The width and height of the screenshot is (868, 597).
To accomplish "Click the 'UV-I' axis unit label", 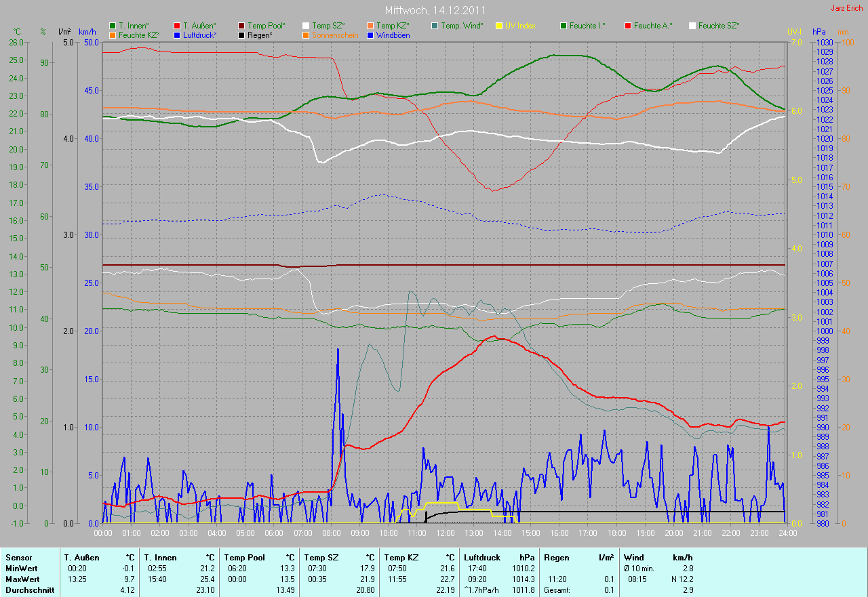I will tap(794, 32).
